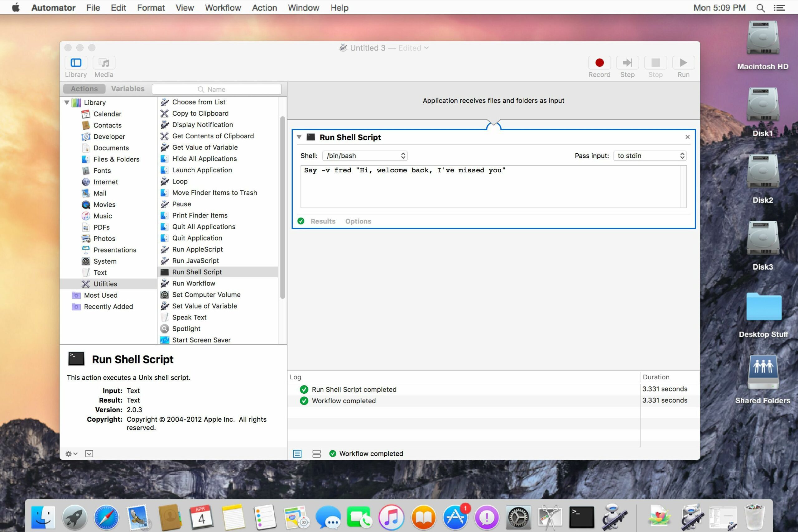
Task: Collapse the Library tree disclosure triangle
Action: pos(67,103)
